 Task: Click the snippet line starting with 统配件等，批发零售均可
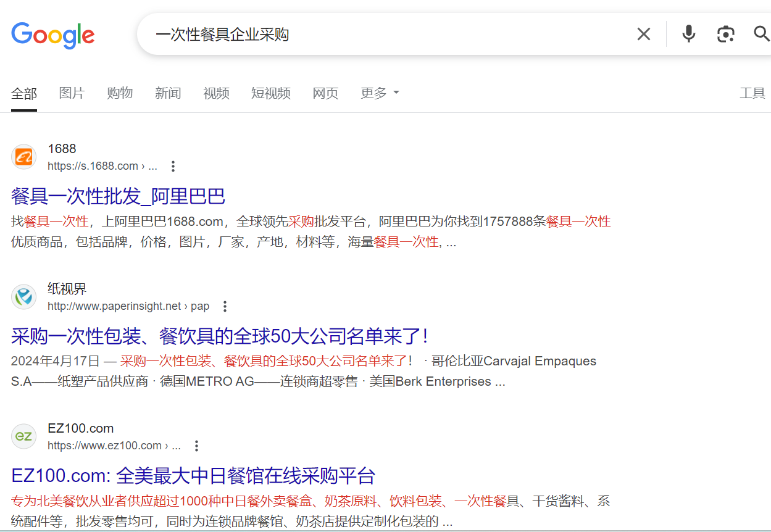click(231, 522)
